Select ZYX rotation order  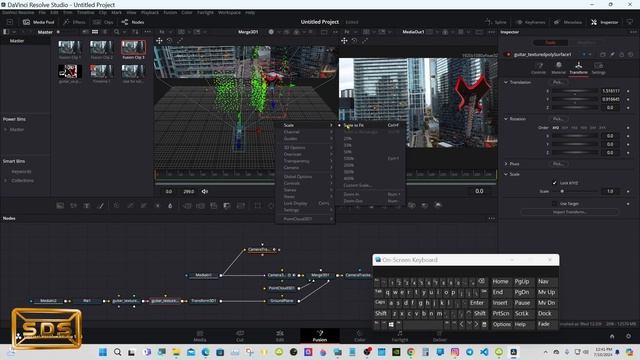click(603, 128)
